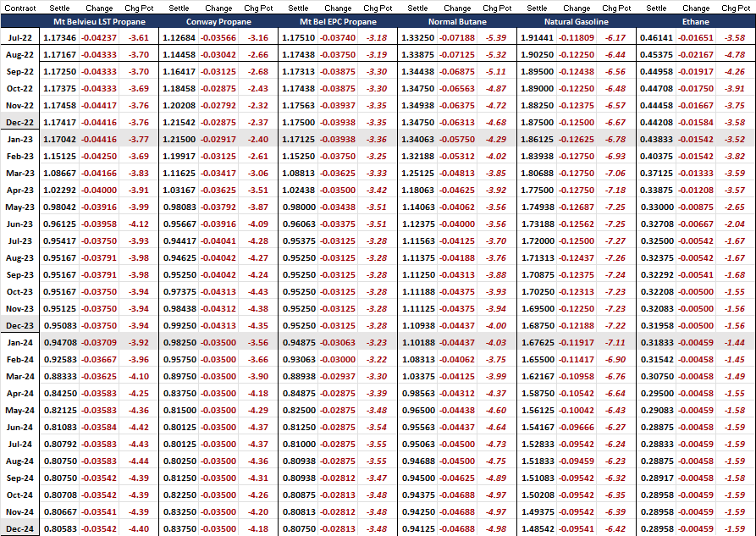The height and width of the screenshot is (536, 756).
Task: Click Jan-24 Mt Belvieu LST settle 0.94708
Action: tap(60, 343)
